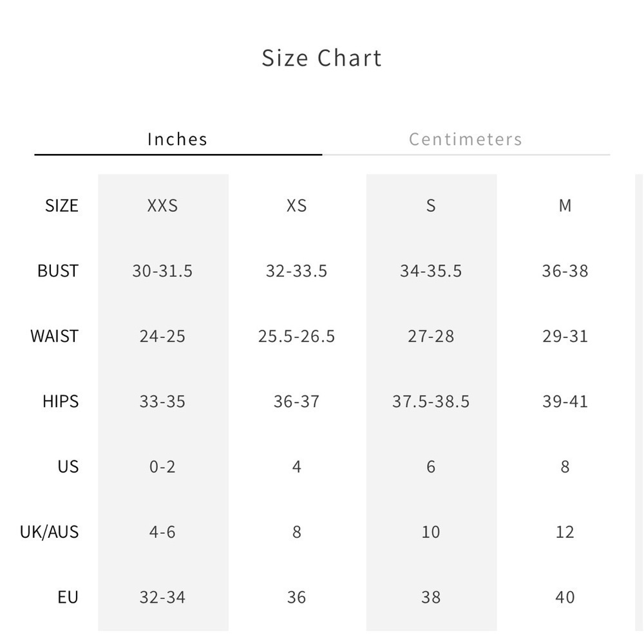
Task: Click the XS size column header
Action: pyautogui.click(x=296, y=205)
